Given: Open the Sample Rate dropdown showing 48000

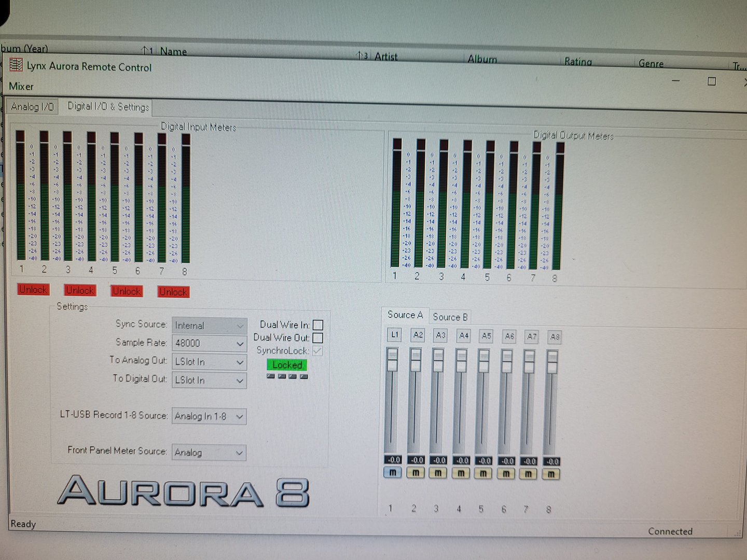Looking at the screenshot, I should (x=209, y=343).
